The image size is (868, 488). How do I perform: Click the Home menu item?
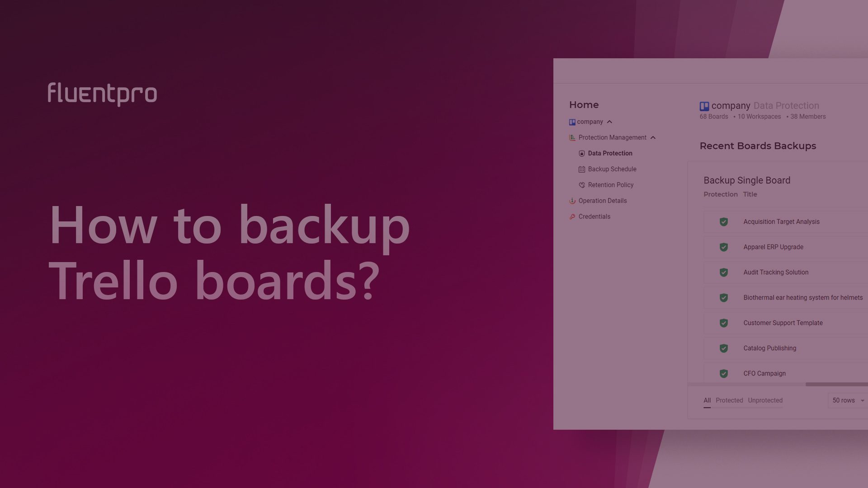[x=584, y=105]
